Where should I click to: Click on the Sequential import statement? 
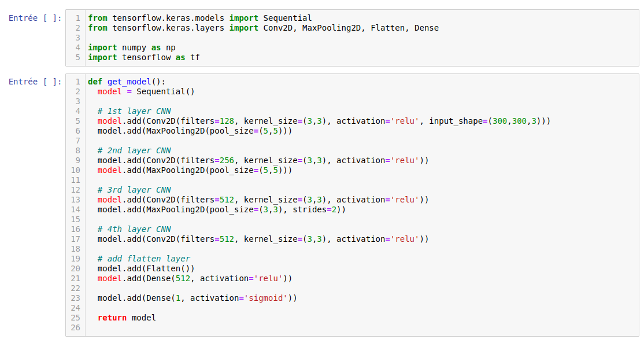click(x=199, y=18)
